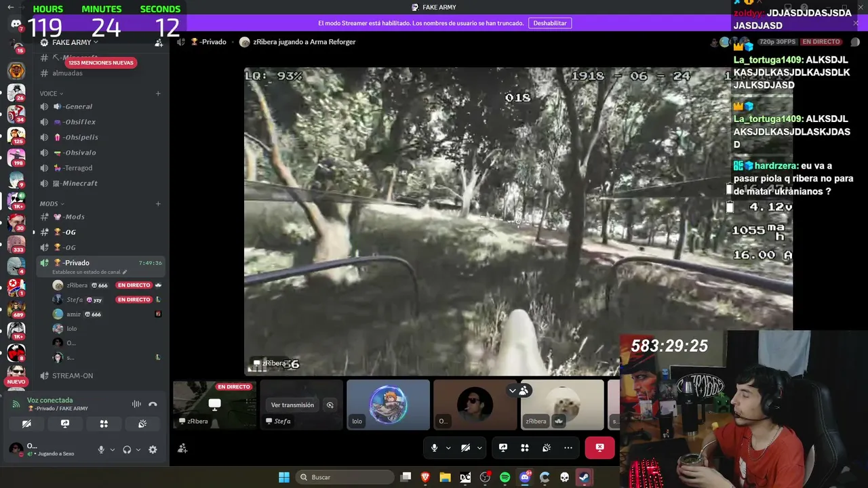
Task: Open user settings gear
Action: click(x=153, y=449)
